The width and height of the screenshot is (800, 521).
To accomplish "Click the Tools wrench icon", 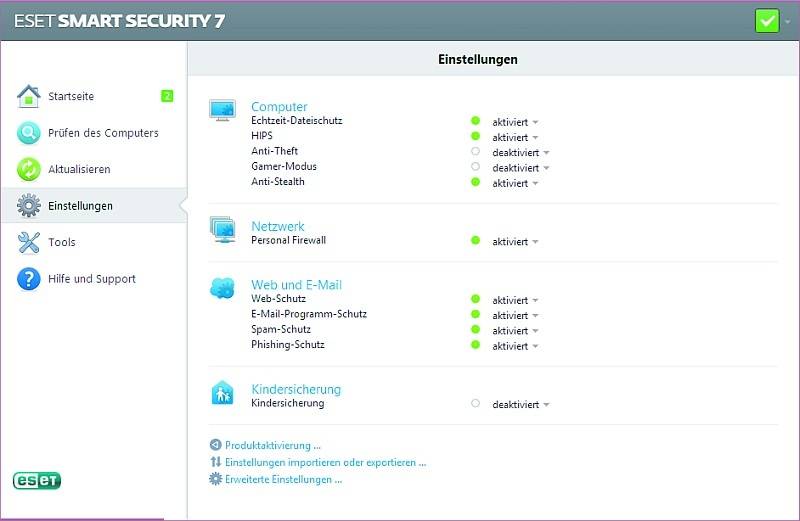I will (29, 242).
